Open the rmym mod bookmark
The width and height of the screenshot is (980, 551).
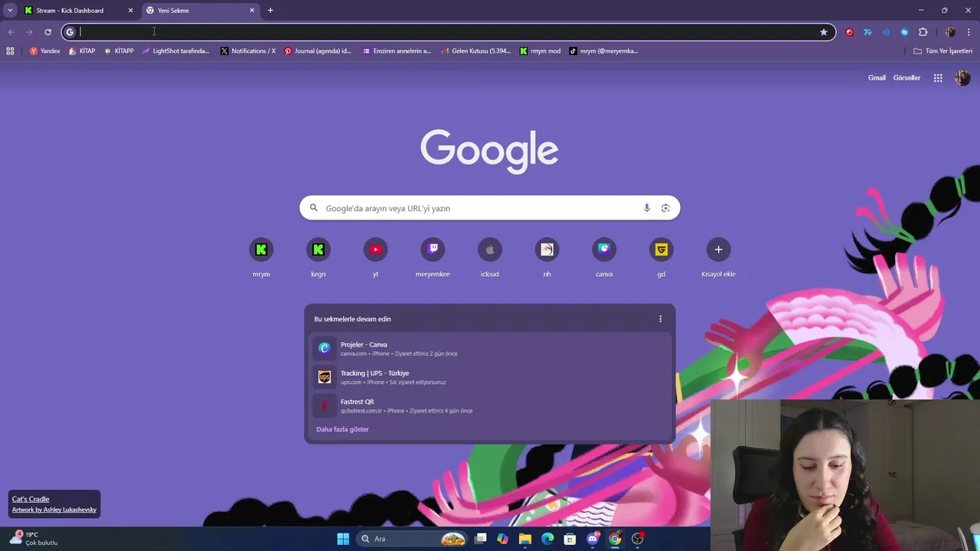[540, 51]
